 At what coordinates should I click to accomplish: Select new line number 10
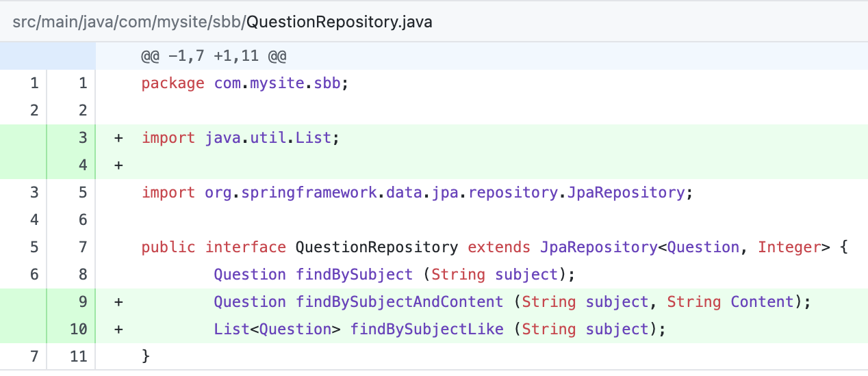coord(78,330)
